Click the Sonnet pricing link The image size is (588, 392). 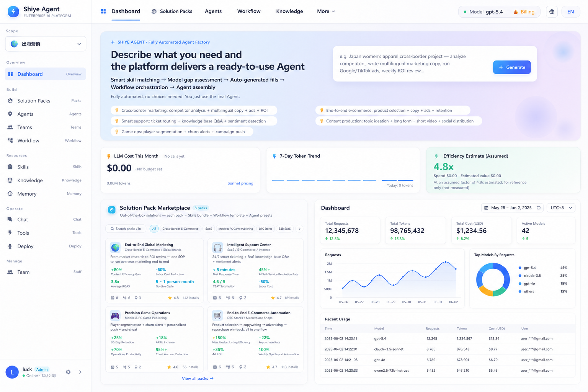click(x=240, y=183)
